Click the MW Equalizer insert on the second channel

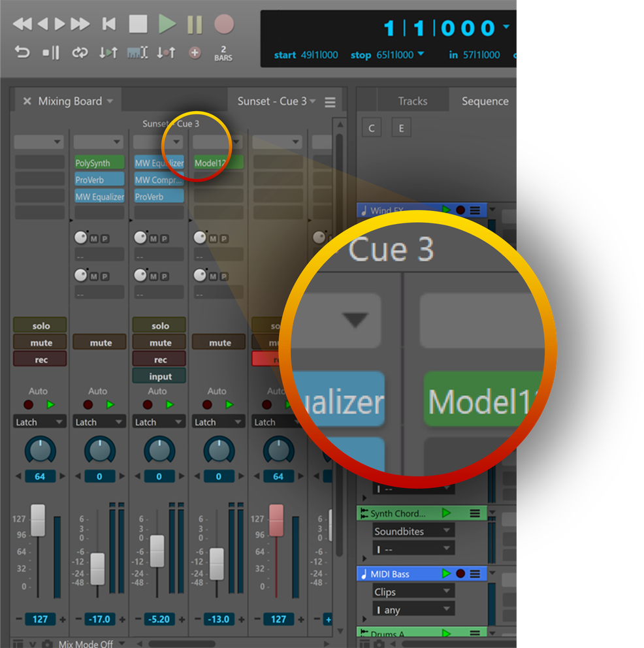(99, 197)
